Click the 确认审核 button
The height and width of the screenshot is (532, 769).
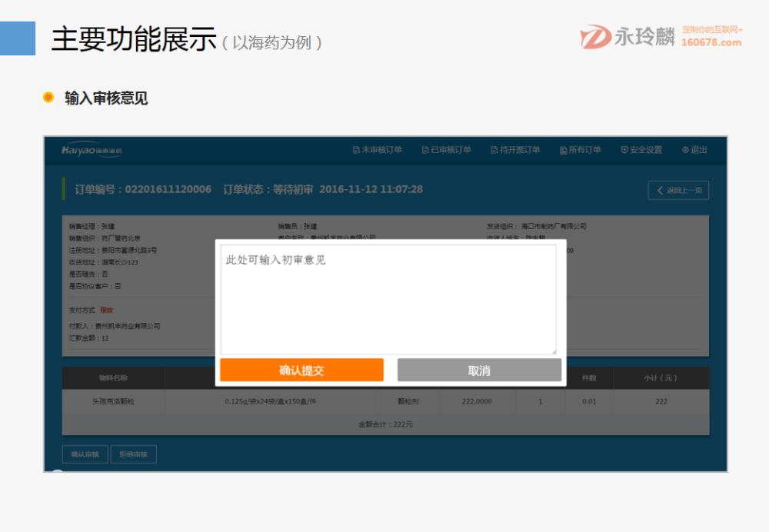[x=85, y=454]
